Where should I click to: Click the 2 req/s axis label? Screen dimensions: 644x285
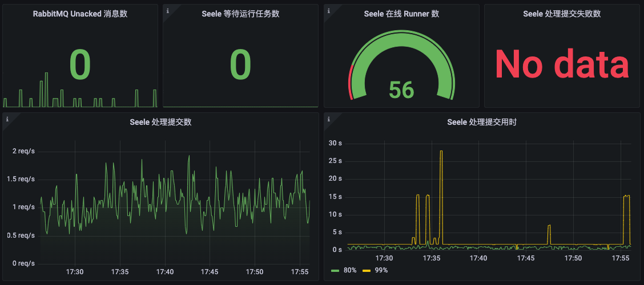[x=24, y=151]
